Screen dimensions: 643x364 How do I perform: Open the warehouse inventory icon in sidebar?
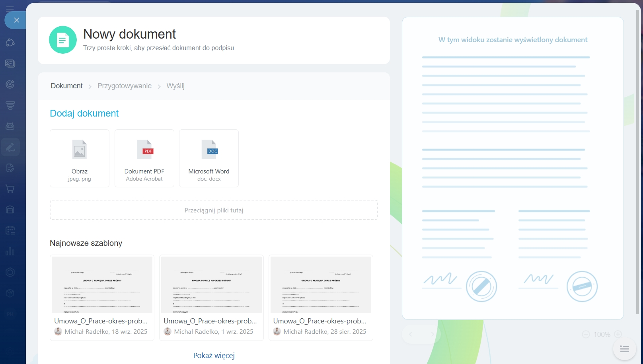pyautogui.click(x=10, y=210)
